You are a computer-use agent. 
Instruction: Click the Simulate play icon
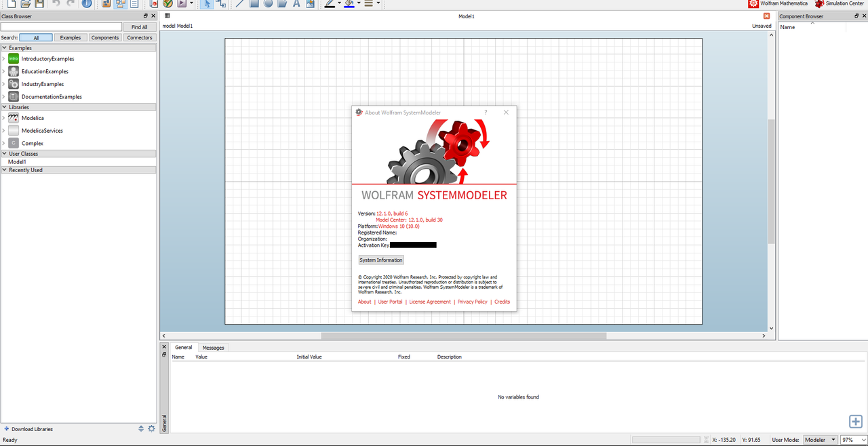tap(182, 3)
